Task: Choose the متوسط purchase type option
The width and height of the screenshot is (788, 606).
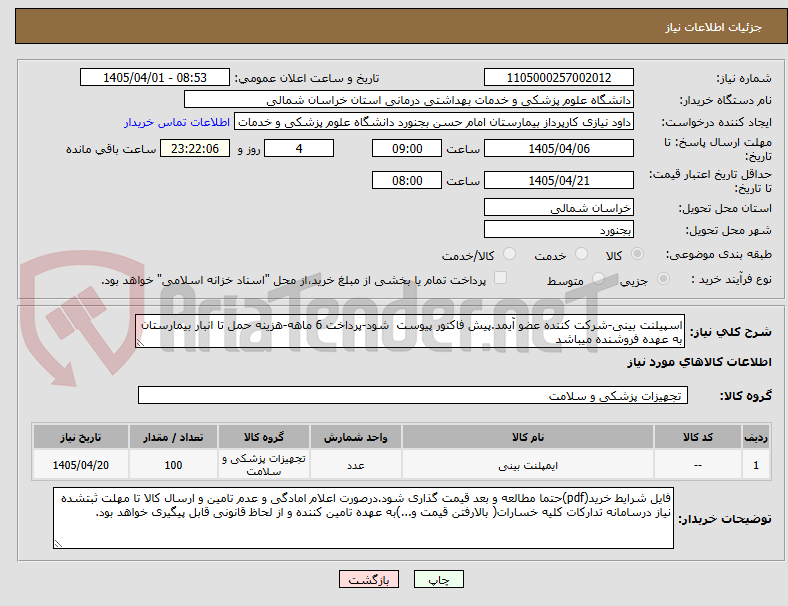Action: [x=599, y=279]
